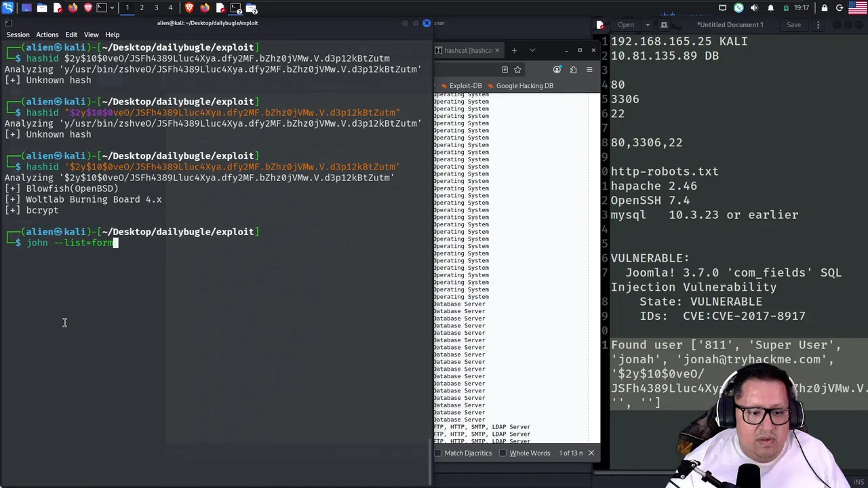Open the terminal Session menu
Viewport: 868px width, 488px height.
[18, 35]
